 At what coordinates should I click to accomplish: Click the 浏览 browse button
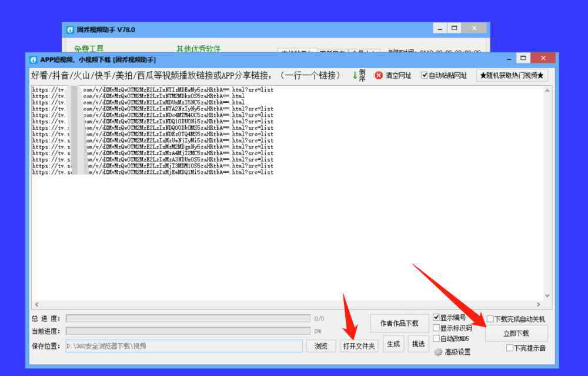click(320, 345)
